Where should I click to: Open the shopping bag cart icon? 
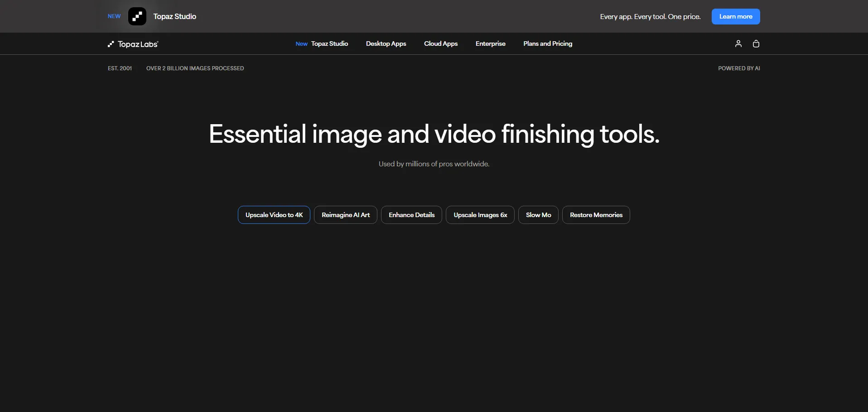(756, 44)
